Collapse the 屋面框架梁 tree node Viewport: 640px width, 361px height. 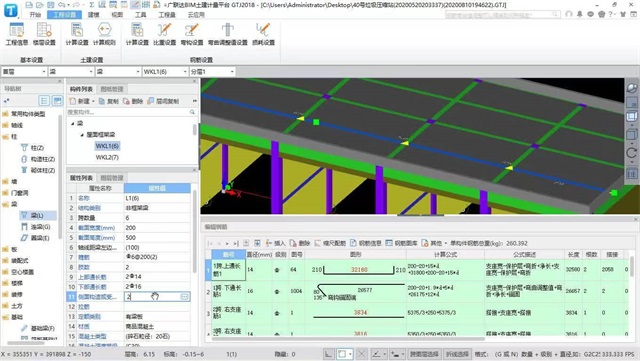(82, 134)
